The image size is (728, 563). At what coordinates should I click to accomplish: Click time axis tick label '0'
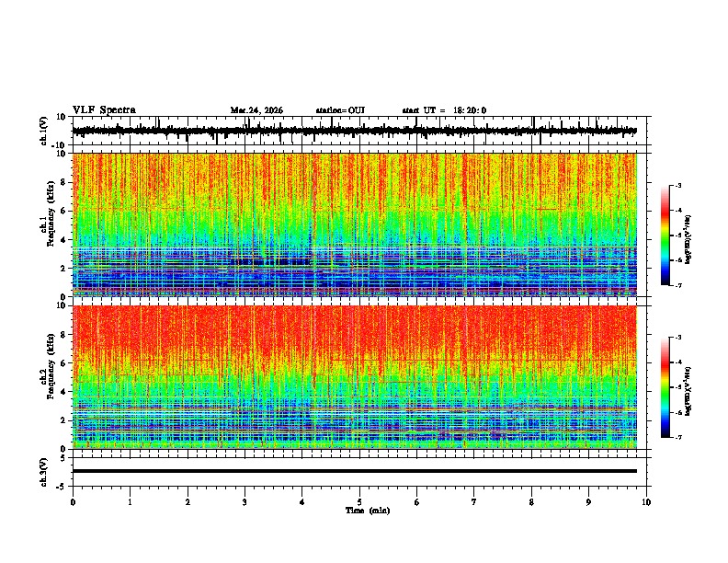click(x=73, y=502)
